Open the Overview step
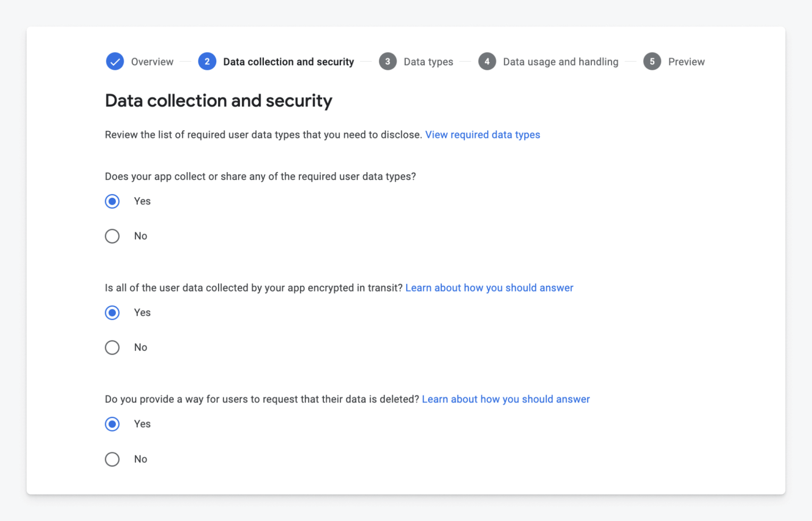Image resolution: width=812 pixels, height=521 pixels. coord(152,61)
